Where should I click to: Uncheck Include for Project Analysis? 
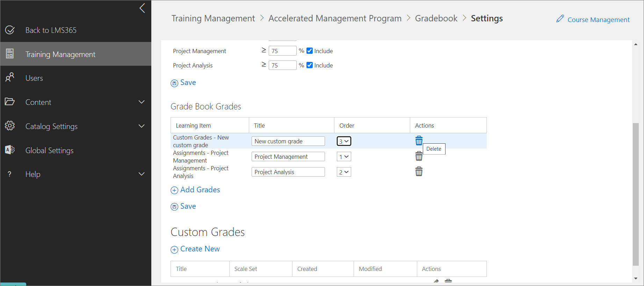[x=310, y=65]
